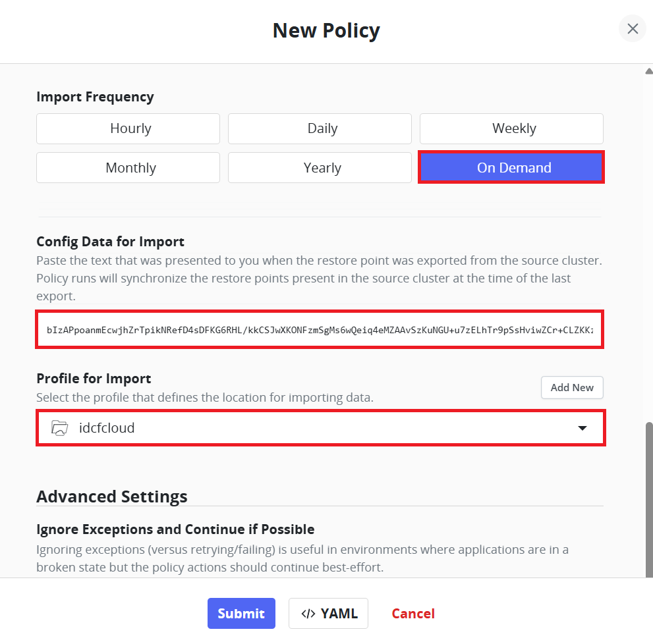Open the idcfcloud profile dropdown
The image size is (653, 644).
tap(321, 428)
